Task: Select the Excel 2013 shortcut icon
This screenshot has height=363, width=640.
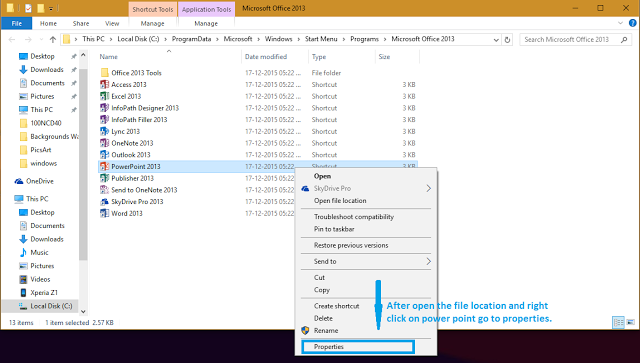Action: click(104, 96)
